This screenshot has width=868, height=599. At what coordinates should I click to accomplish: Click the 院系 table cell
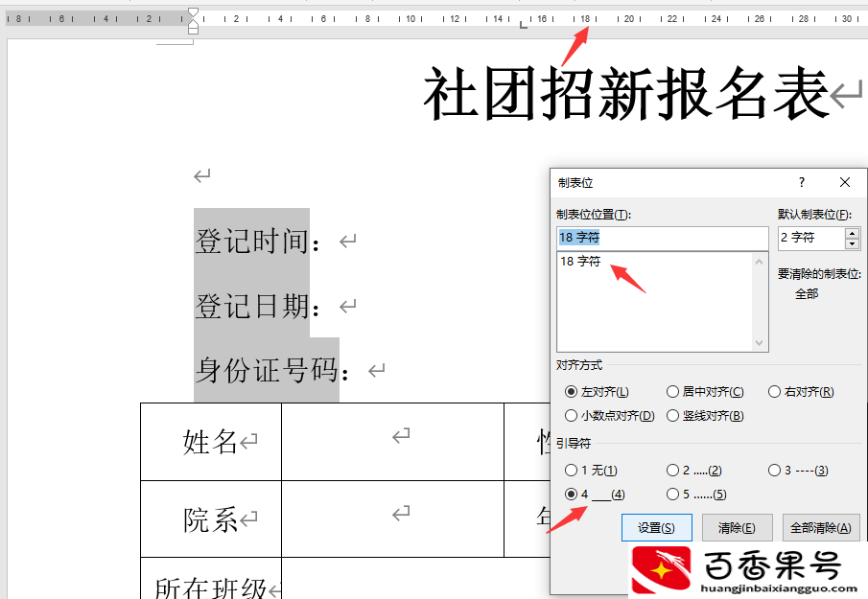click(211, 519)
